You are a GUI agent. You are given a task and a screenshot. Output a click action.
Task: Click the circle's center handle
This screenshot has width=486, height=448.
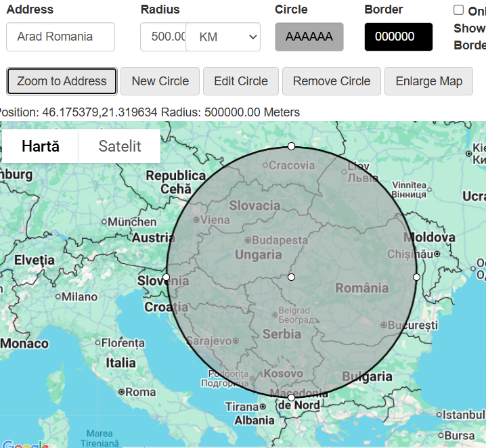pyautogui.click(x=291, y=277)
